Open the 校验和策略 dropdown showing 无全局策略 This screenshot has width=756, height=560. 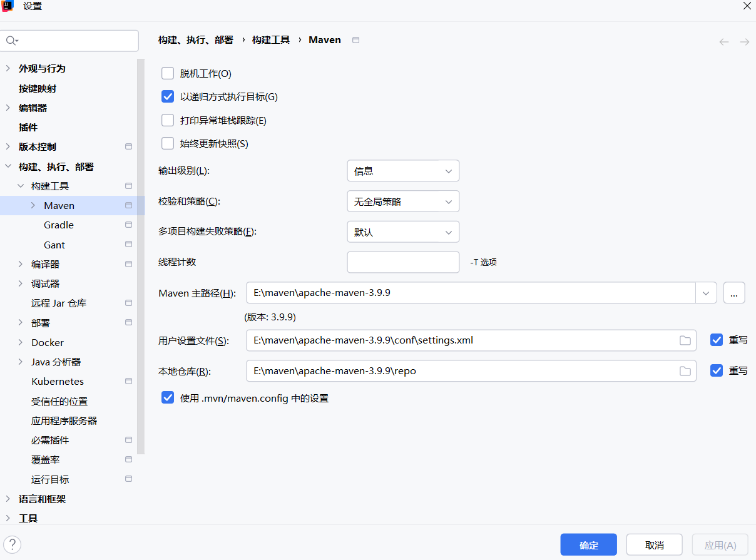coord(403,201)
